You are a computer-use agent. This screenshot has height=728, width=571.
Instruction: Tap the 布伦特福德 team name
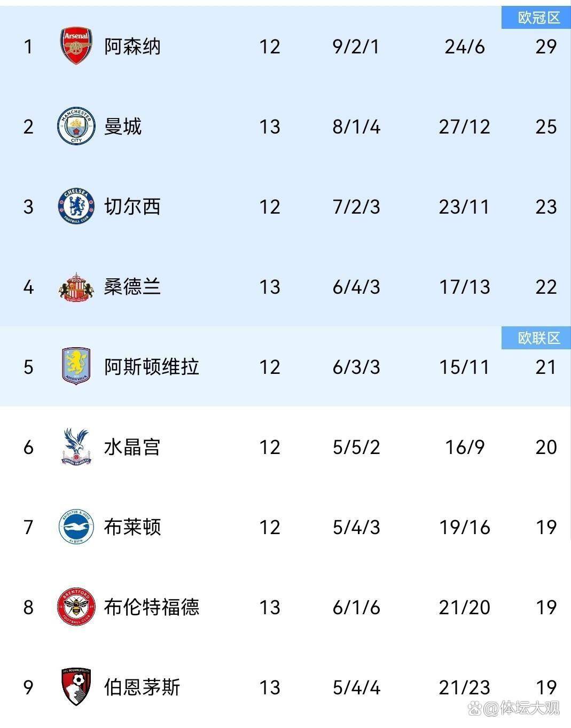click(152, 608)
